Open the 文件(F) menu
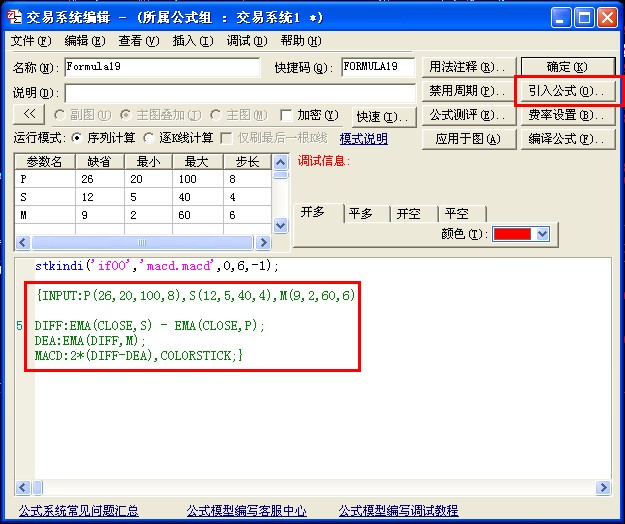 pos(31,41)
